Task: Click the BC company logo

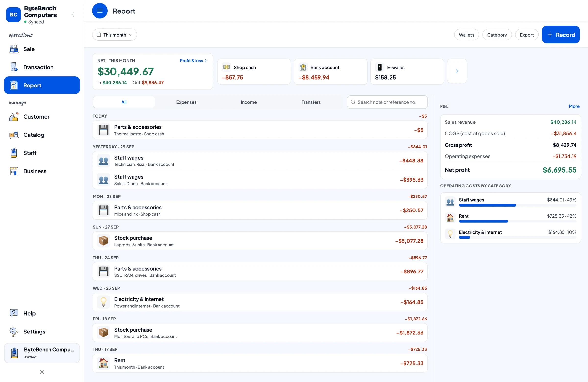Action: 13,14
